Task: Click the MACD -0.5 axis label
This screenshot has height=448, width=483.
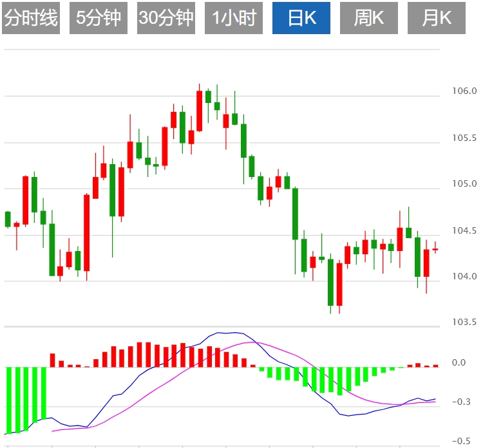Action: point(460,441)
